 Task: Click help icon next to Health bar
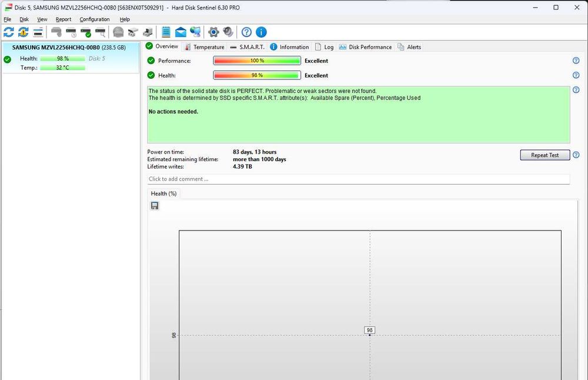tap(576, 75)
